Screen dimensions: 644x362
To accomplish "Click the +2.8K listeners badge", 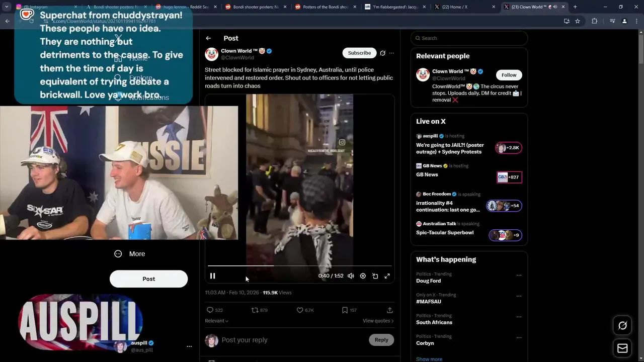I will coord(508,148).
